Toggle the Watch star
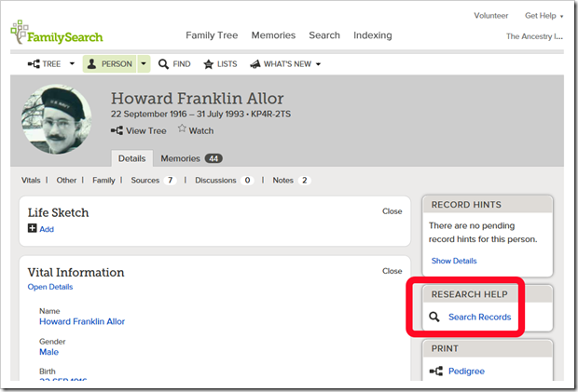Viewport: 578px width, 392px height. pos(182,128)
